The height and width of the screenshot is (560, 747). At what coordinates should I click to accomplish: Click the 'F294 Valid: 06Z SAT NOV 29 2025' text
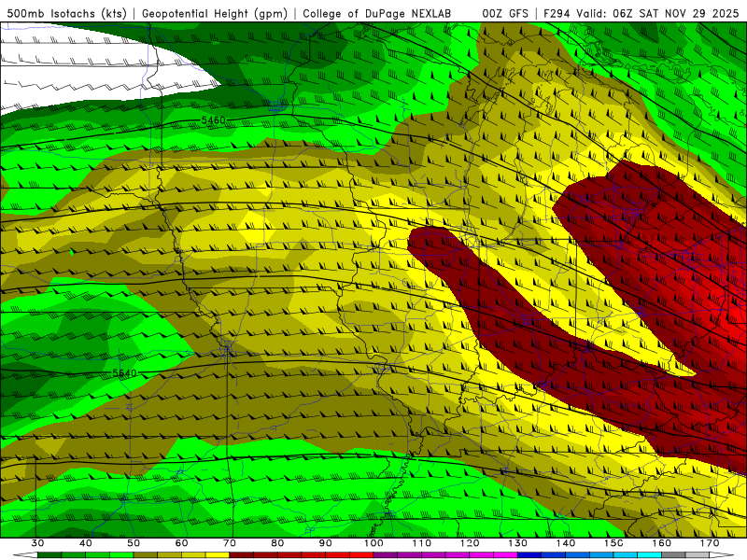click(x=641, y=14)
